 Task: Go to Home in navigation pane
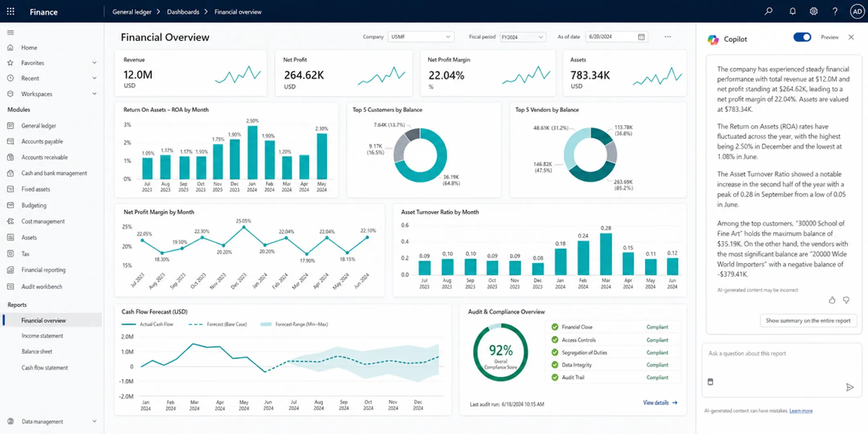(x=29, y=47)
